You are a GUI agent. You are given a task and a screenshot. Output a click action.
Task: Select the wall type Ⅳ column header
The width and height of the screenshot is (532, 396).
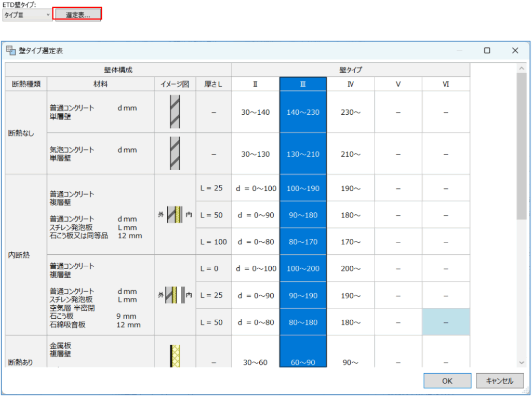tap(351, 84)
